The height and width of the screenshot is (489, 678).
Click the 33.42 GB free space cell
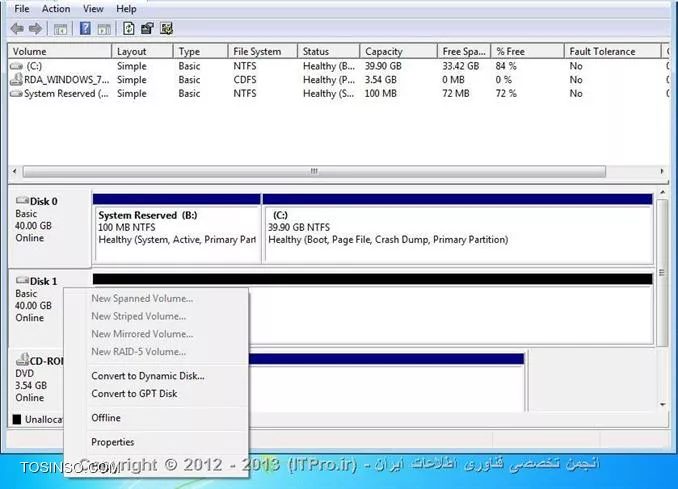pos(461,66)
